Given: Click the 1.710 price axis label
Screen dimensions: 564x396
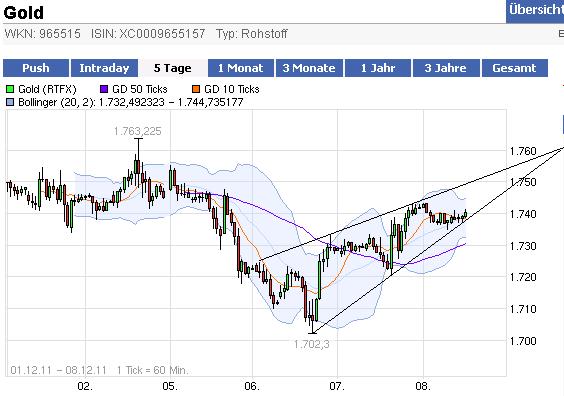Looking at the screenshot, I should 523,309.
